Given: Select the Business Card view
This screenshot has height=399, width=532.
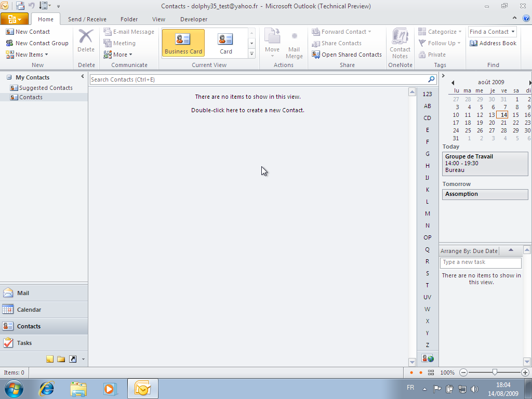Looking at the screenshot, I should pos(183,43).
